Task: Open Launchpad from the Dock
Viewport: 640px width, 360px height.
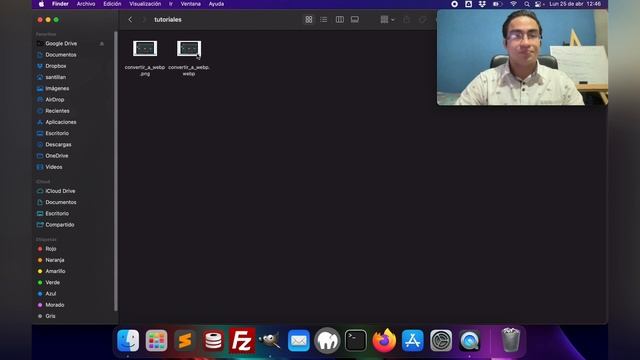Action: (156, 340)
